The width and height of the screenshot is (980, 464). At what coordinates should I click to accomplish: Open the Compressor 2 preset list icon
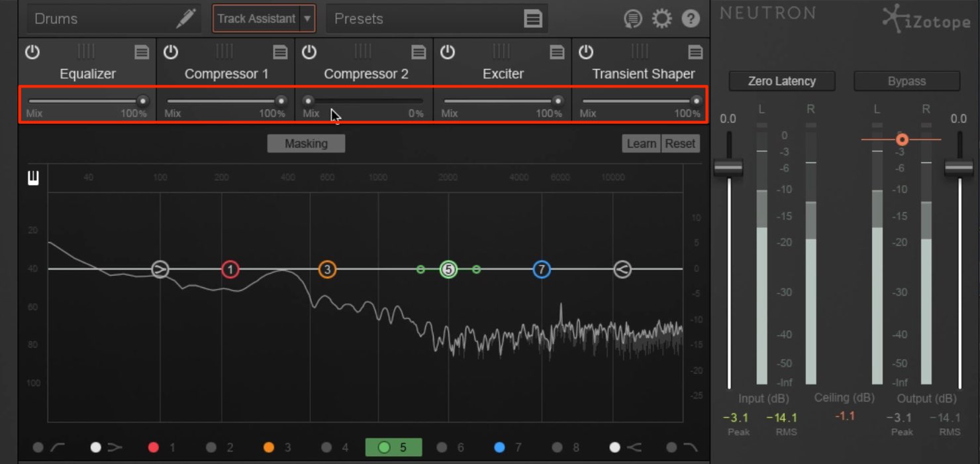pyautogui.click(x=419, y=52)
